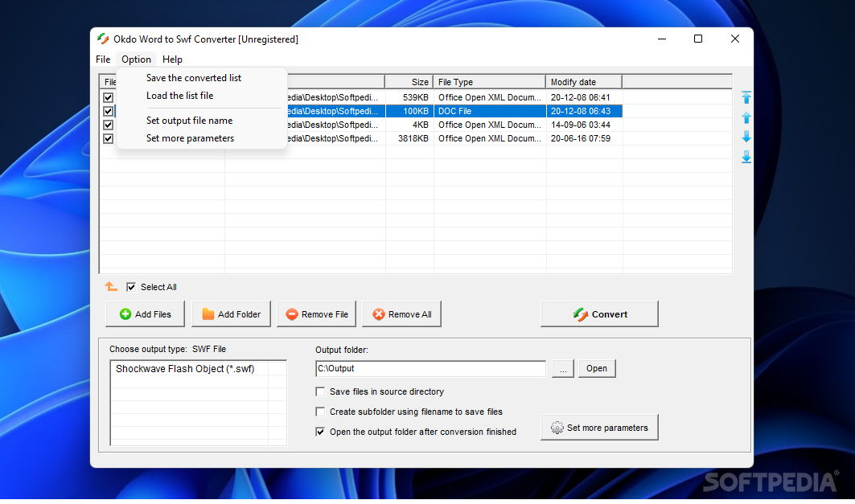855x504 pixels.
Task: Select the 4KB size cell
Action: [x=409, y=125]
